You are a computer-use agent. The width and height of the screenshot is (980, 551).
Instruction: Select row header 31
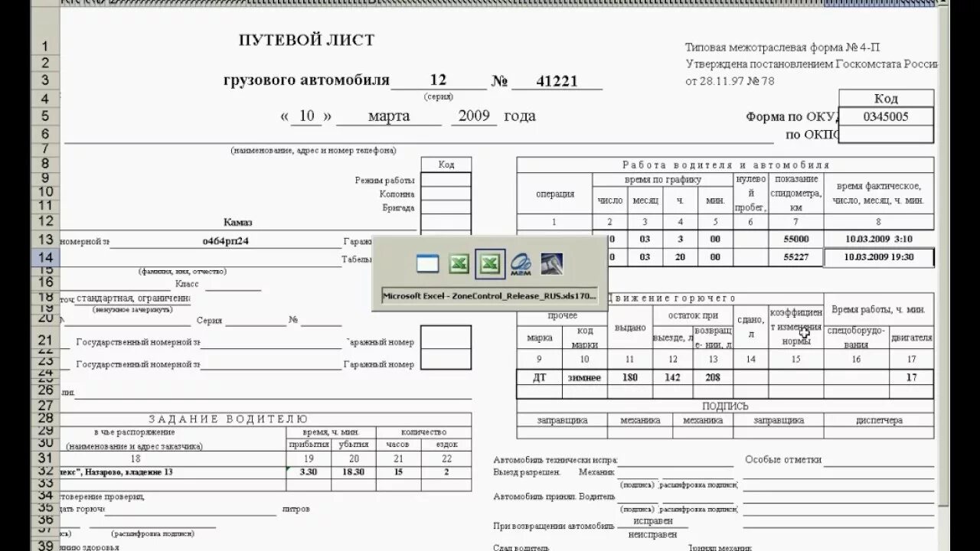point(45,458)
